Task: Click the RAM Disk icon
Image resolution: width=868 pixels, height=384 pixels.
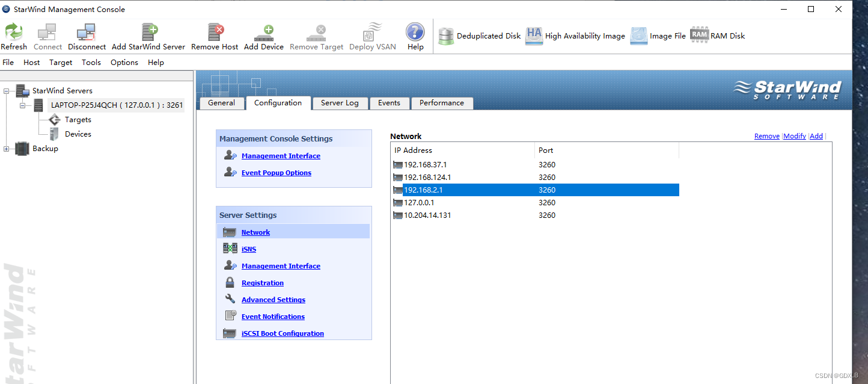Action: point(700,36)
